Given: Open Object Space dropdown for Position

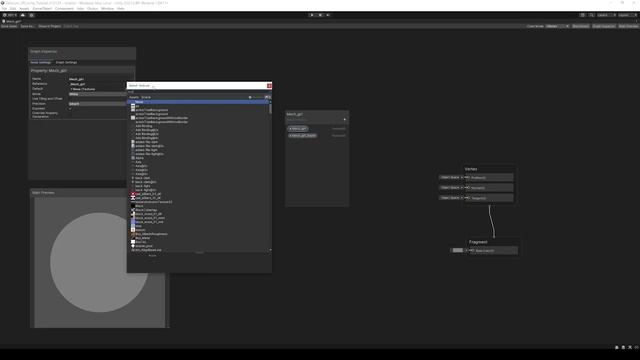Looking at the screenshot, I should [451, 178].
